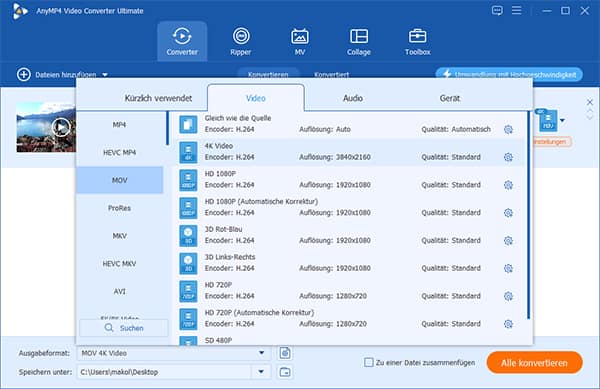Open the Speichern unter path dropdown
Screen dimensions: 600x389
point(262,372)
